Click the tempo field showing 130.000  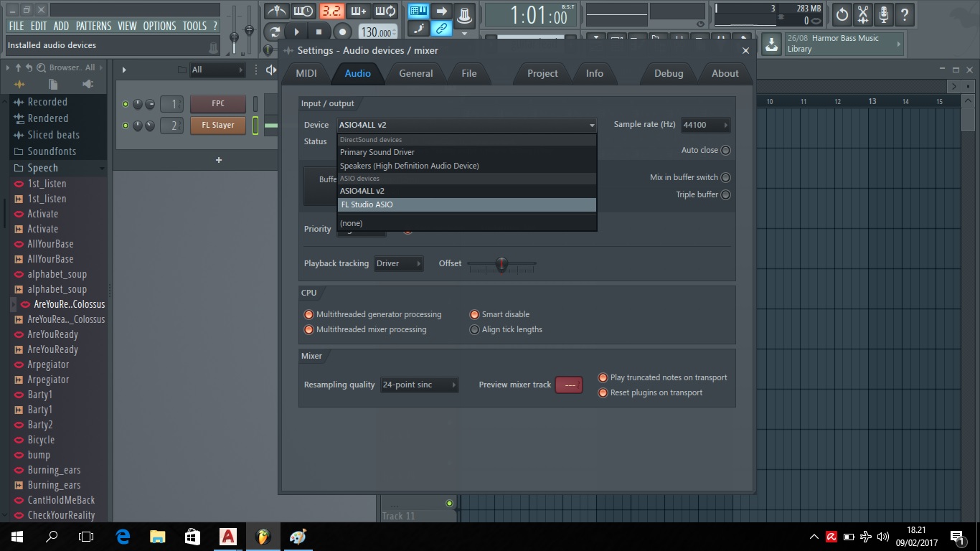pos(377,32)
